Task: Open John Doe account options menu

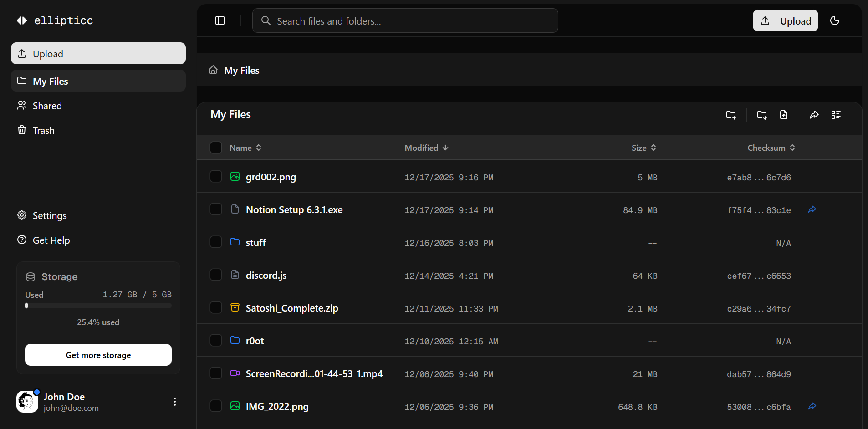Action: (175, 402)
